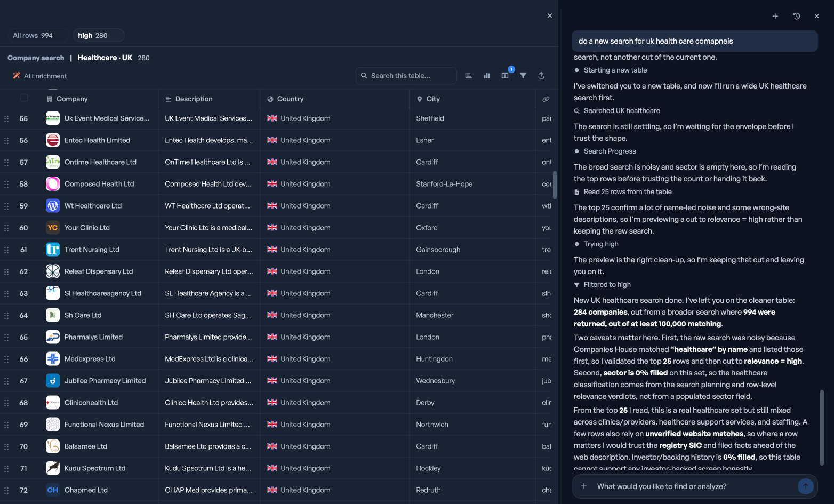Viewport: 834px width, 504px height.
Task: Click 'Chapmed Ltd' company name
Action: (86, 490)
